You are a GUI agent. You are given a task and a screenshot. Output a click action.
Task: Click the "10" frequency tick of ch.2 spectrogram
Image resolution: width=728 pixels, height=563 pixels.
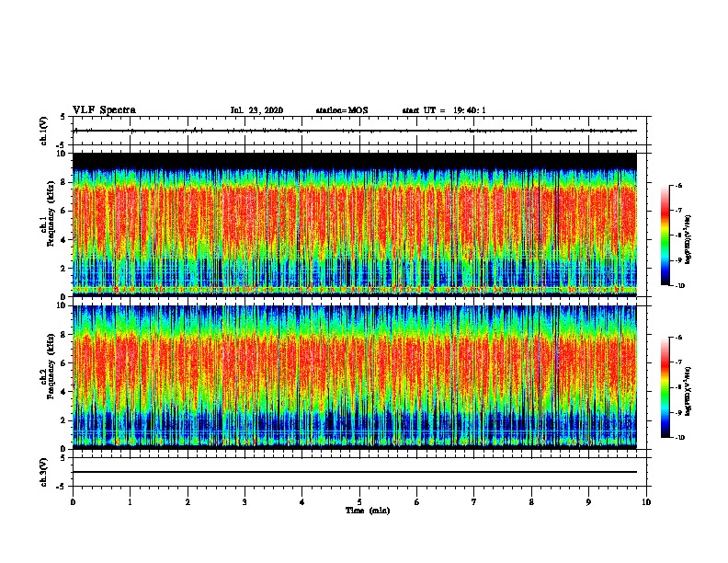click(62, 305)
